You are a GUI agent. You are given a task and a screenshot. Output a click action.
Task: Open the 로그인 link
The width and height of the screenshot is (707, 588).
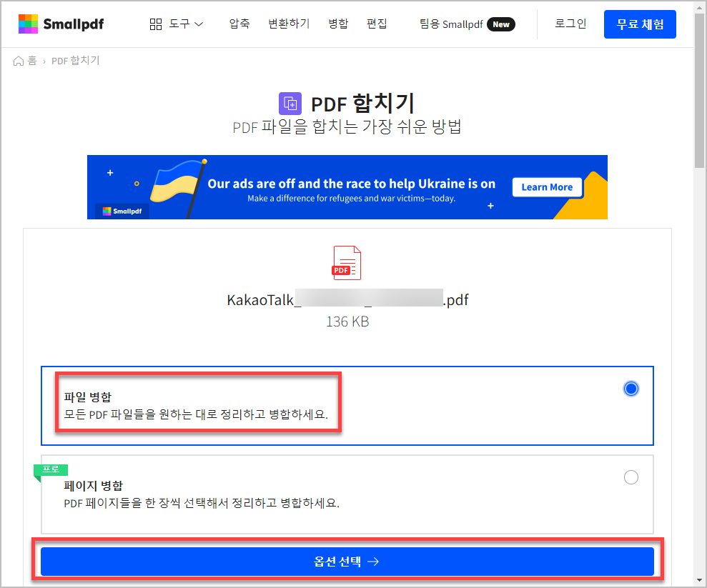[570, 24]
